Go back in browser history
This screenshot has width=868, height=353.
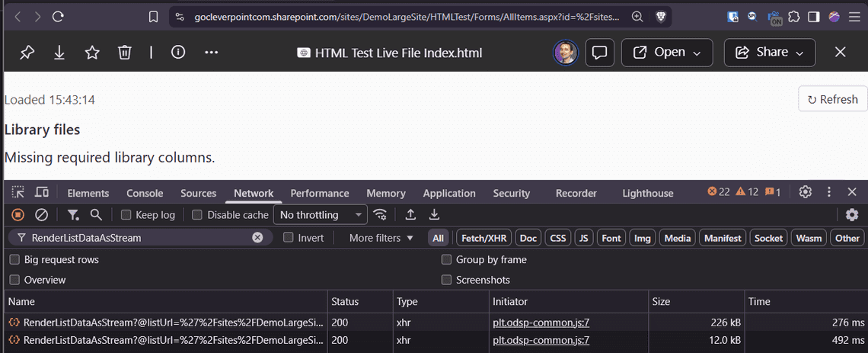tap(18, 18)
